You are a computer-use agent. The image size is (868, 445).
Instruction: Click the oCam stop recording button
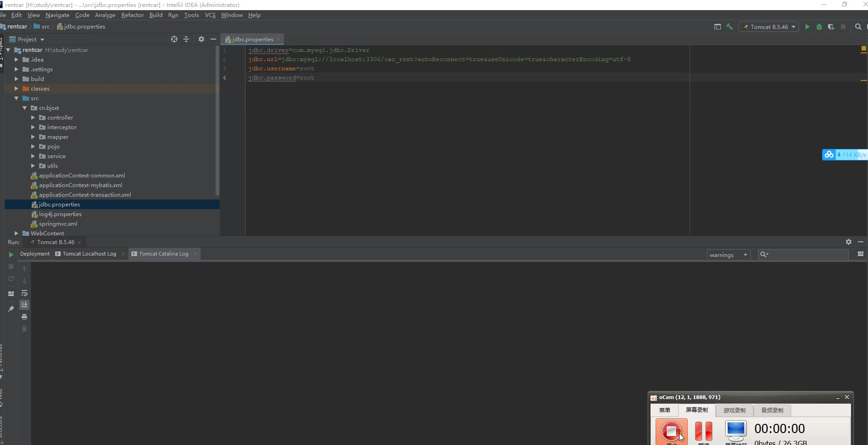pyautogui.click(x=671, y=431)
